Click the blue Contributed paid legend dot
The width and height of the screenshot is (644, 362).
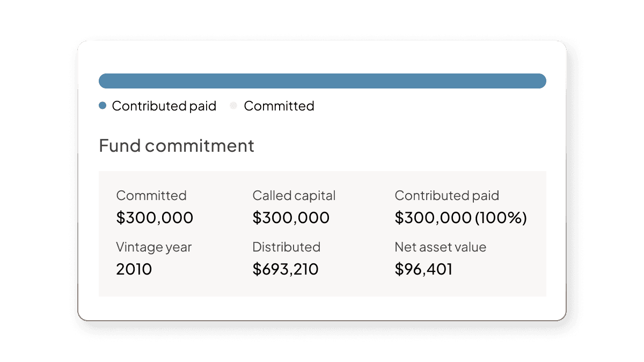[103, 106]
